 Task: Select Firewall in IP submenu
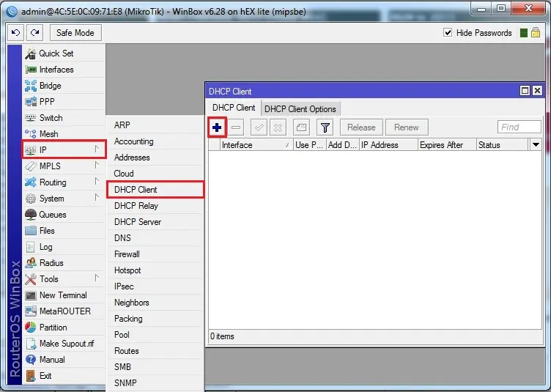click(x=155, y=254)
